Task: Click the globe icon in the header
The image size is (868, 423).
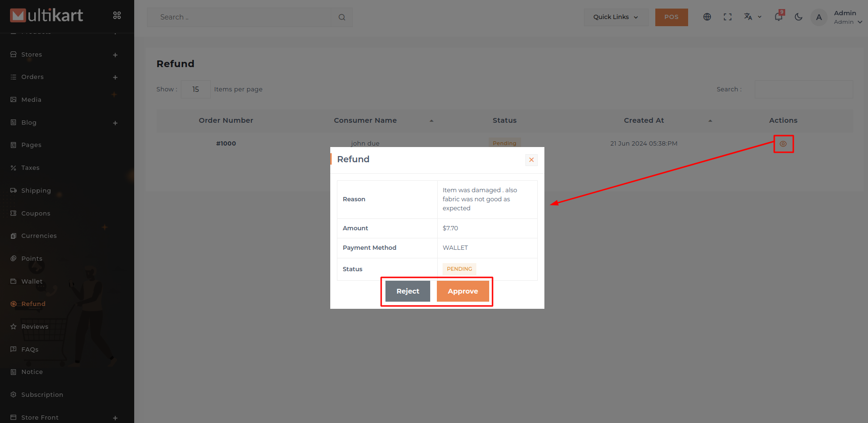Action: (x=707, y=17)
